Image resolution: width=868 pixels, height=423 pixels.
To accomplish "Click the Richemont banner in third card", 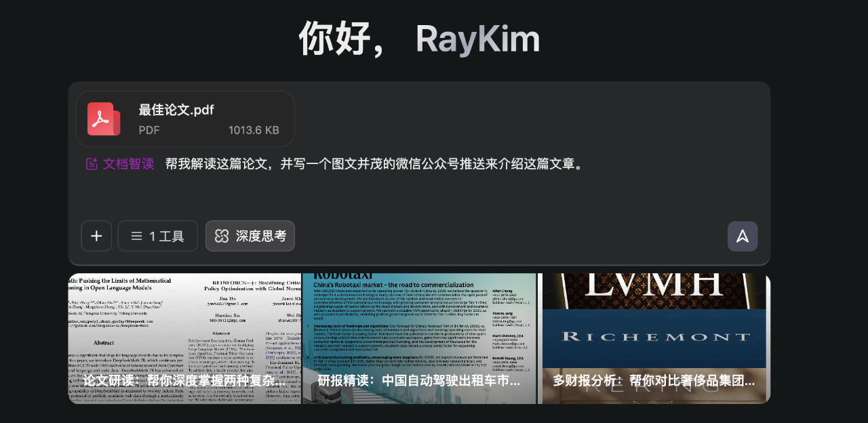I will pyautogui.click(x=654, y=336).
